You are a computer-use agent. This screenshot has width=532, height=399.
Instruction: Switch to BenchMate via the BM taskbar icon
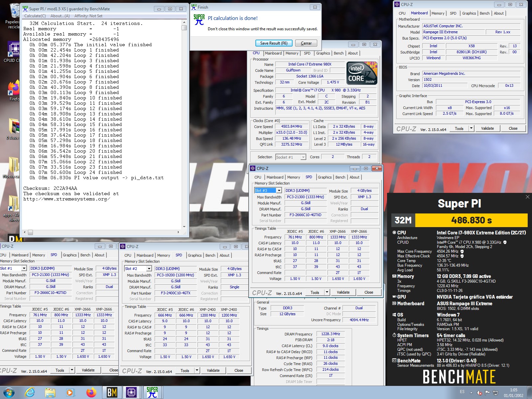112,393
